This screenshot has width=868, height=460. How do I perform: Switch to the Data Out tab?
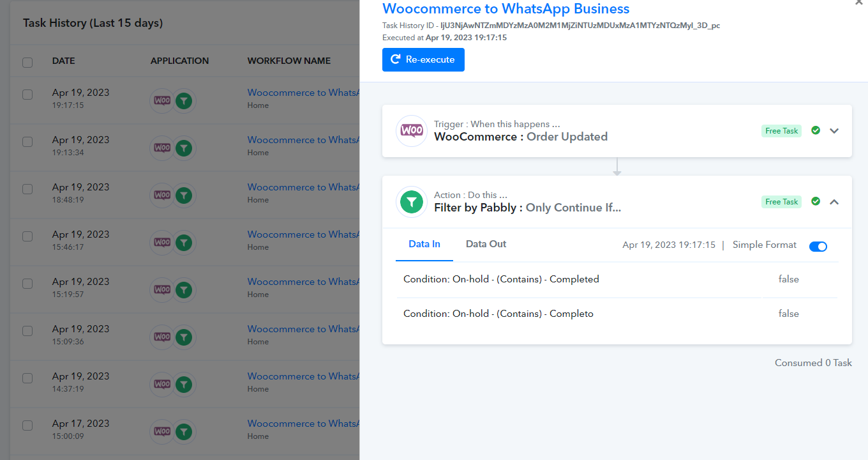tap(486, 244)
